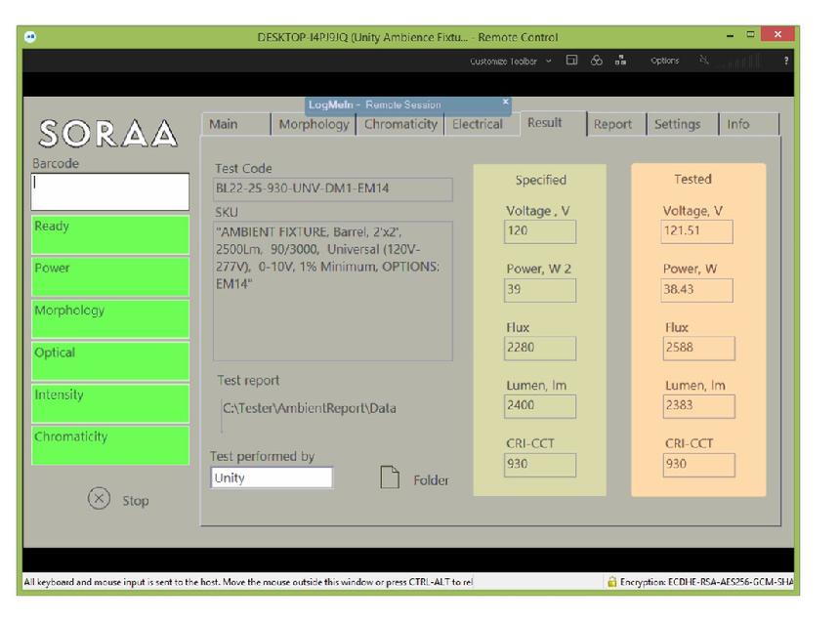Click the green Morphology status indicator
This screenshot has height=622, width=840.
(110, 319)
